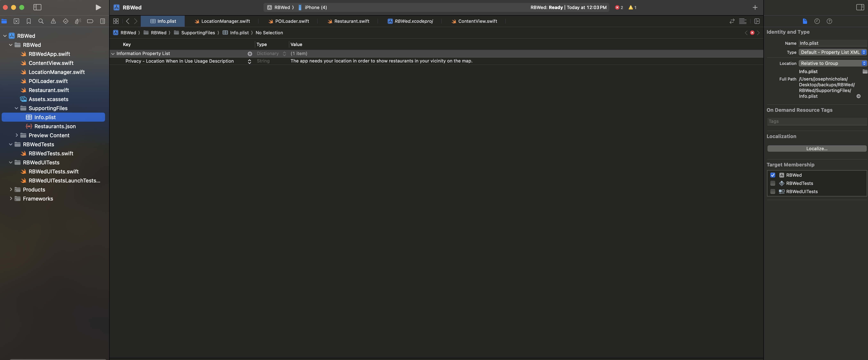
Task: Check RBWedUITests target membership
Action: [x=773, y=192]
